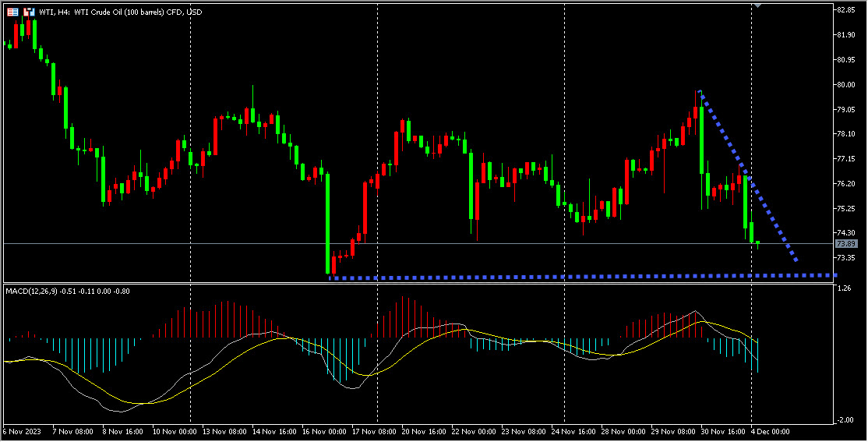Click the current price tag 73.89
The height and width of the screenshot is (442, 868).
click(x=846, y=244)
